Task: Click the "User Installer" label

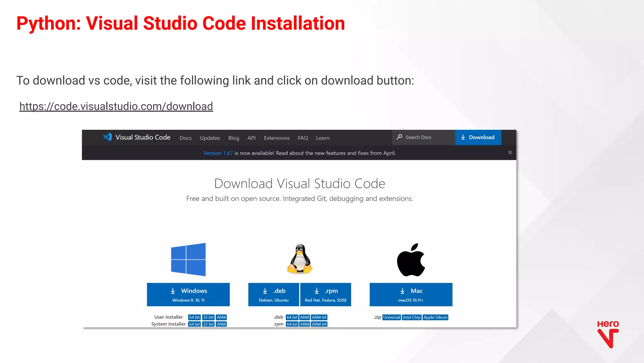Action: (168, 317)
